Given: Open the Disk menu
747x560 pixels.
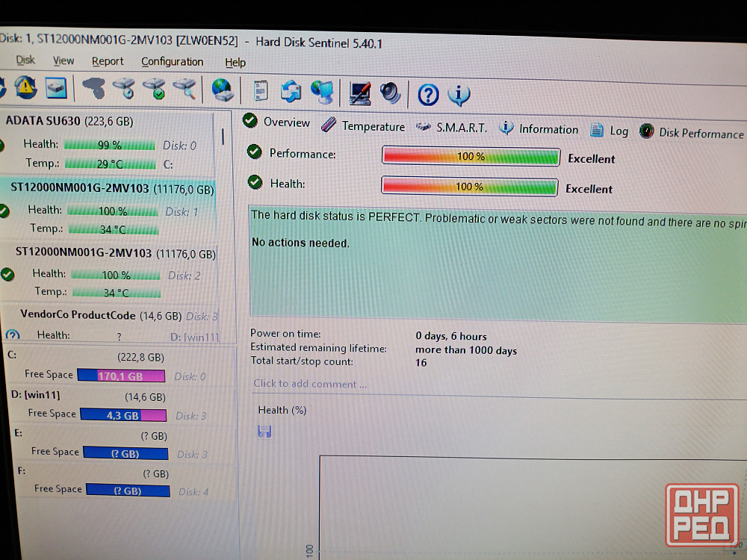Looking at the screenshot, I should (x=25, y=60).
